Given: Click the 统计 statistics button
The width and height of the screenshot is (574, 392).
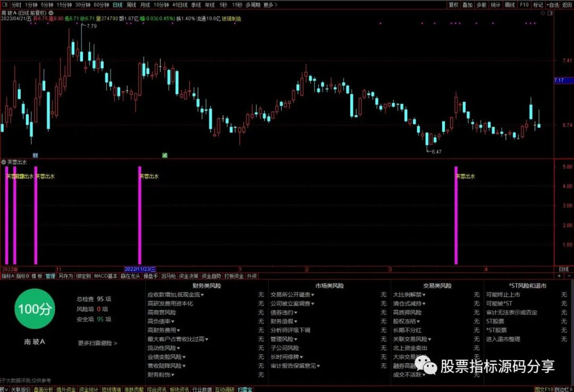Looking at the screenshot, I should 495,5.
